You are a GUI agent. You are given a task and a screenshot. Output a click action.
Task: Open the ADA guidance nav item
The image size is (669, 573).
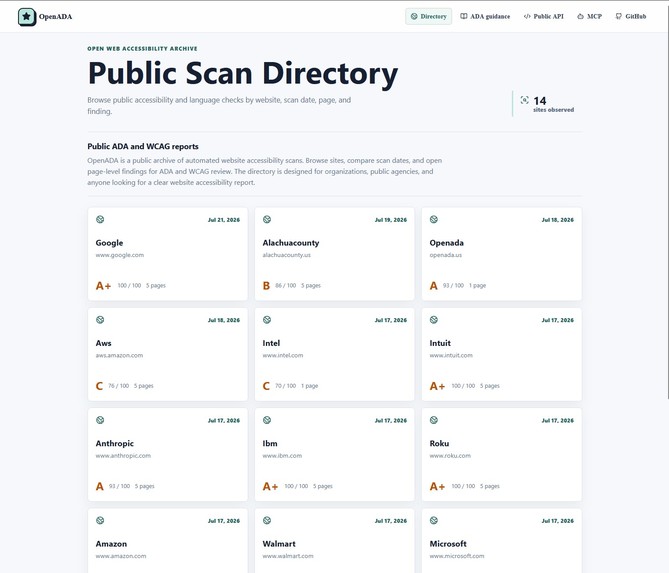pyautogui.click(x=485, y=16)
